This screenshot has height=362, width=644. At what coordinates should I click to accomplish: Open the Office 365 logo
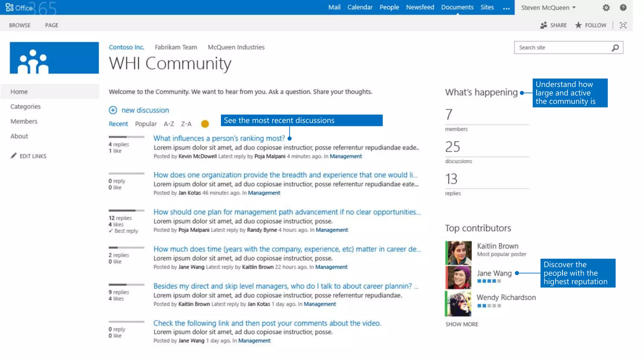31,8
